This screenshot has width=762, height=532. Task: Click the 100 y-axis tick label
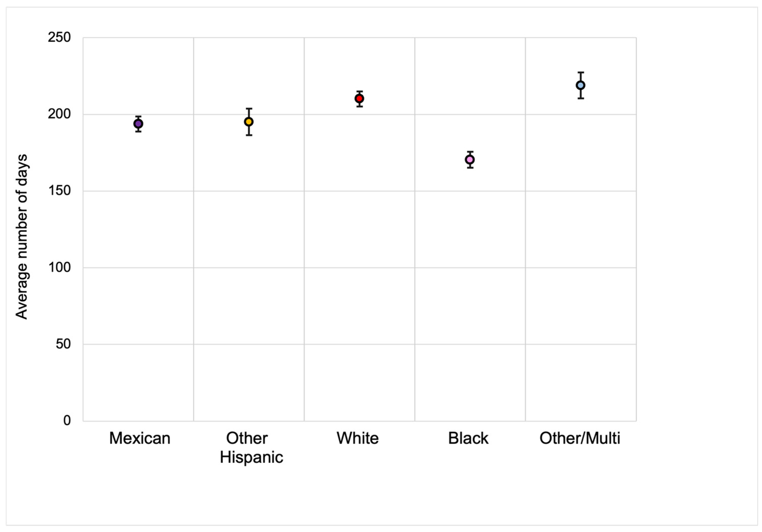click(x=59, y=267)
